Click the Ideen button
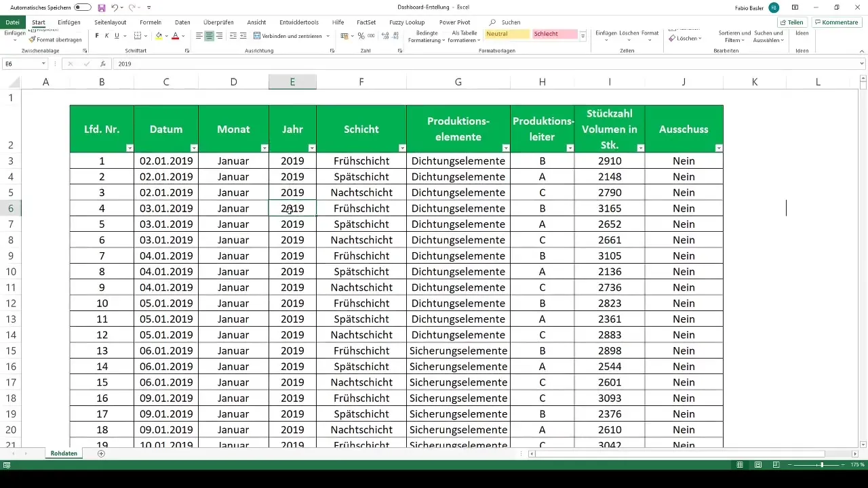 [x=802, y=33]
